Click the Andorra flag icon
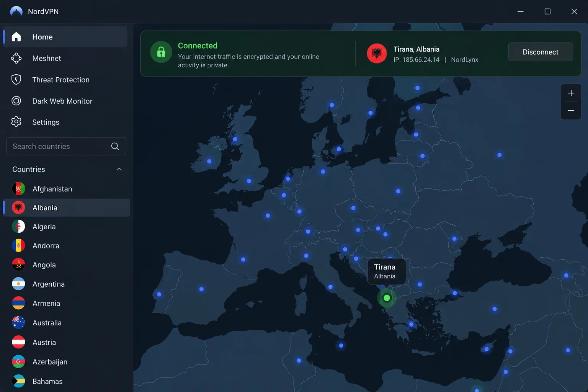 pyautogui.click(x=18, y=245)
